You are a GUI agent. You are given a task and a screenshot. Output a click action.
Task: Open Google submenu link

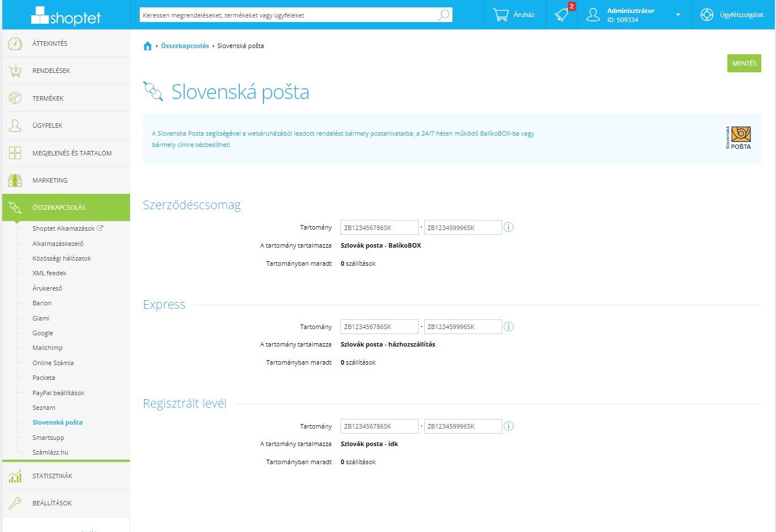coord(42,333)
